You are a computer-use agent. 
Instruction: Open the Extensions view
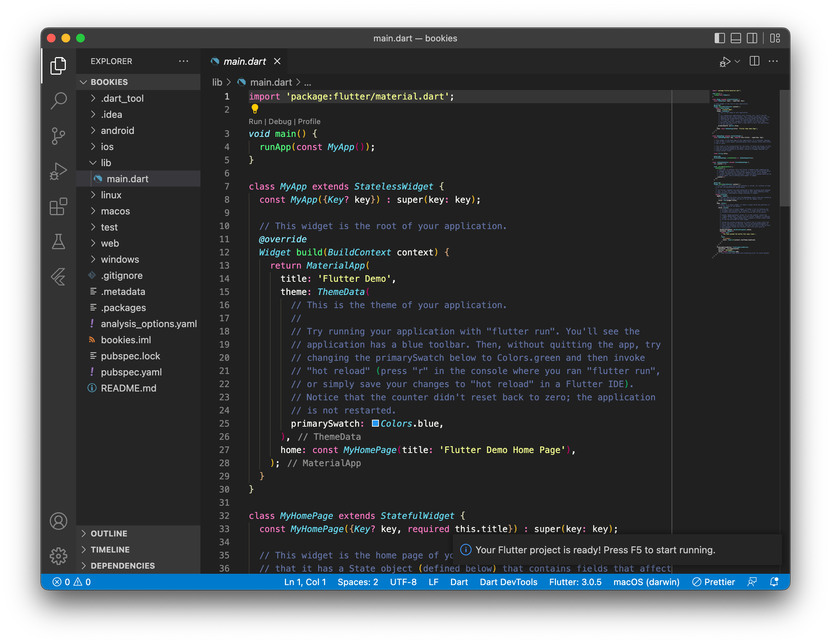point(58,206)
